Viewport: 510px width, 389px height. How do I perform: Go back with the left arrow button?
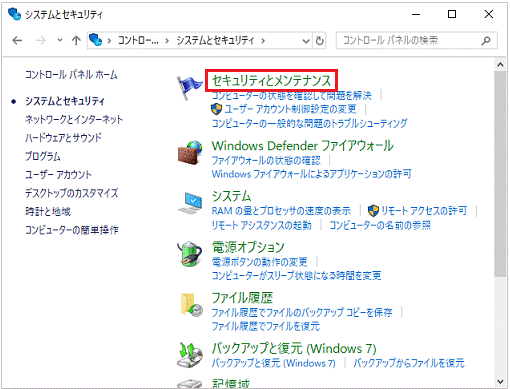17,41
